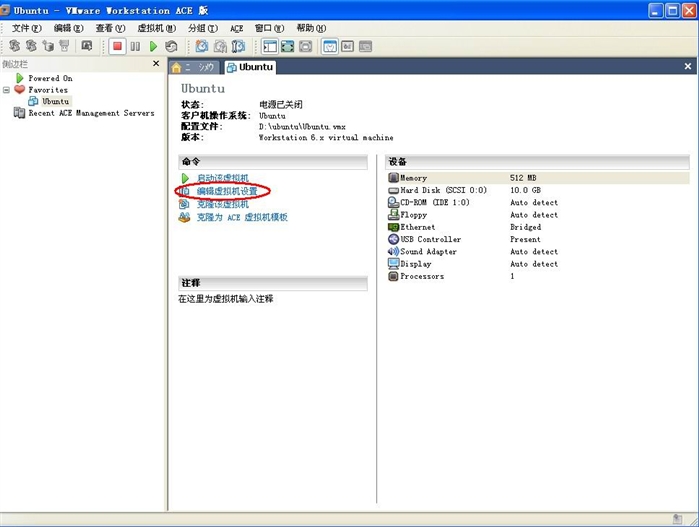This screenshot has width=699, height=527.
Task: Close the sidebar panel with its X
Action: pyautogui.click(x=156, y=64)
